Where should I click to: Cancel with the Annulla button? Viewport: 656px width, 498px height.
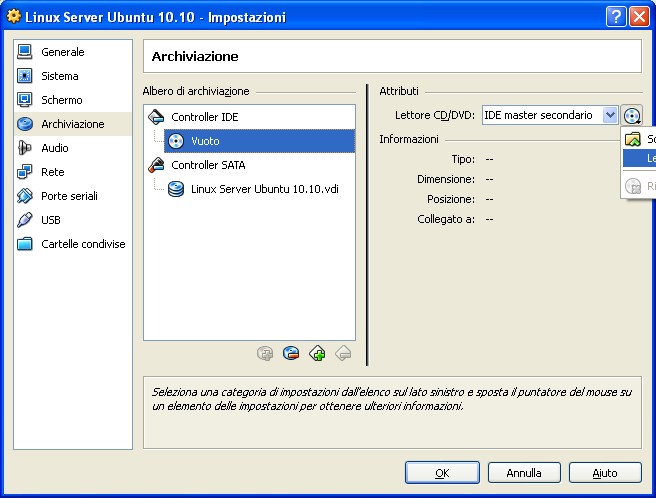pos(524,473)
